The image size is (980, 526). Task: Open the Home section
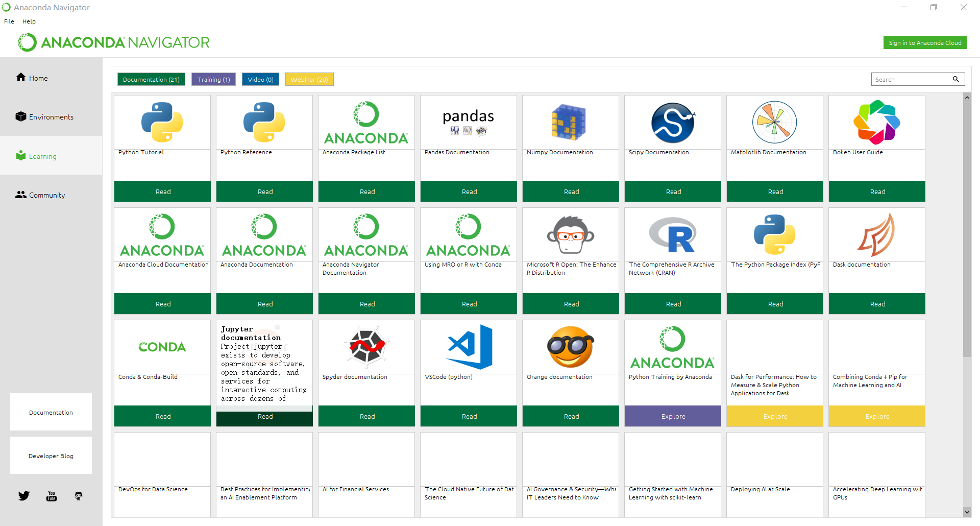(32, 78)
